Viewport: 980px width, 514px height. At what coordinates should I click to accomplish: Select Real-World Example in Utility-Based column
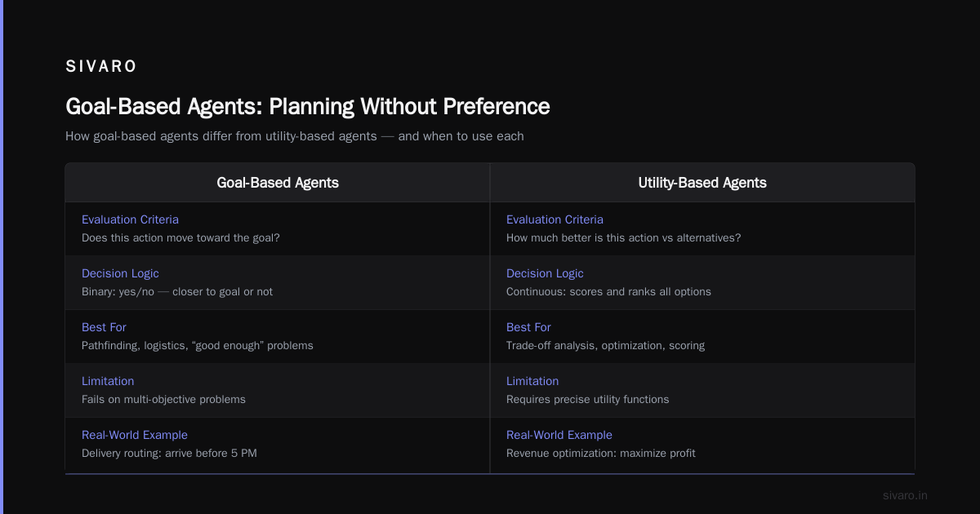coord(559,435)
